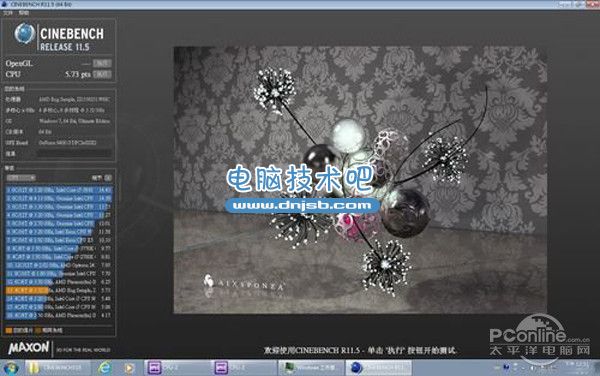Viewport: 600px width, 376px height.
Task: Select ranking row AMD Phenom 6.25
Action: click(x=59, y=282)
